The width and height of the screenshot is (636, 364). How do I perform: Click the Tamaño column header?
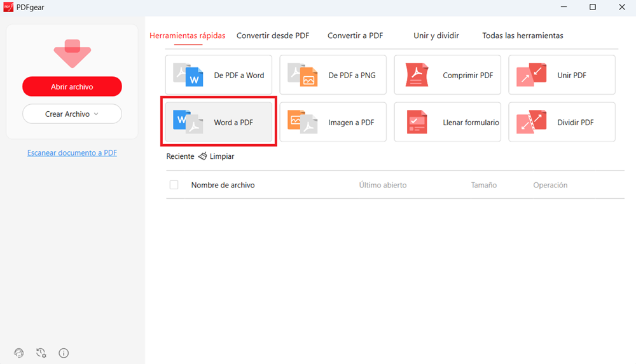[x=484, y=185]
